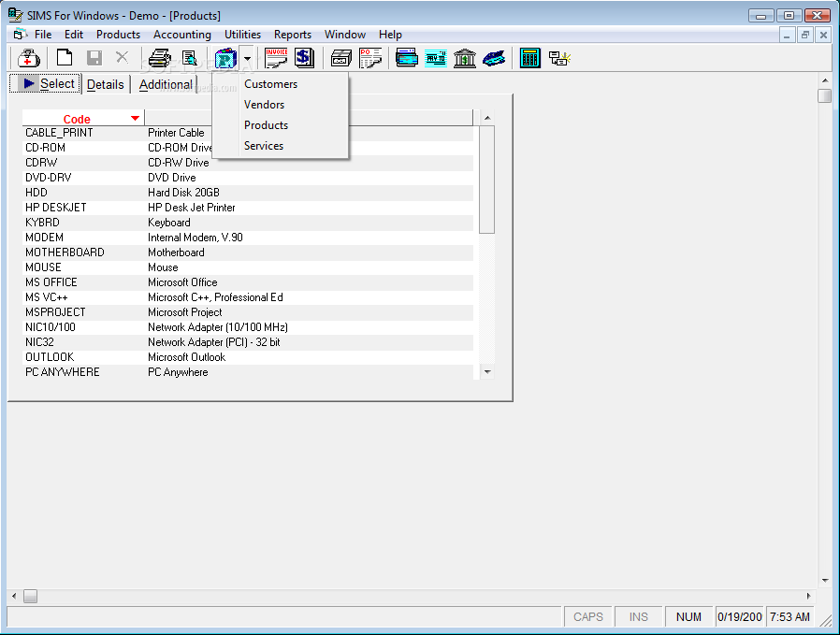Open the Reports menu
The height and width of the screenshot is (635, 840).
[x=293, y=35]
